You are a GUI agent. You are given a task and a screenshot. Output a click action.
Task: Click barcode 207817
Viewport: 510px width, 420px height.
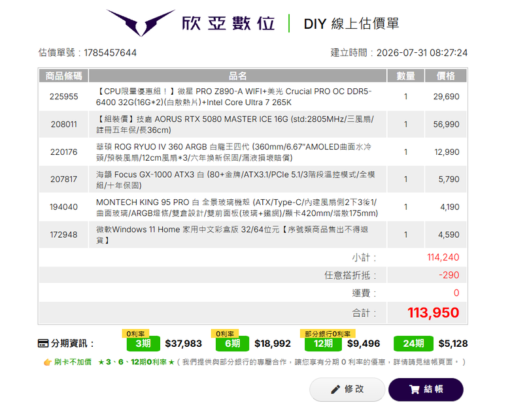tap(64, 180)
